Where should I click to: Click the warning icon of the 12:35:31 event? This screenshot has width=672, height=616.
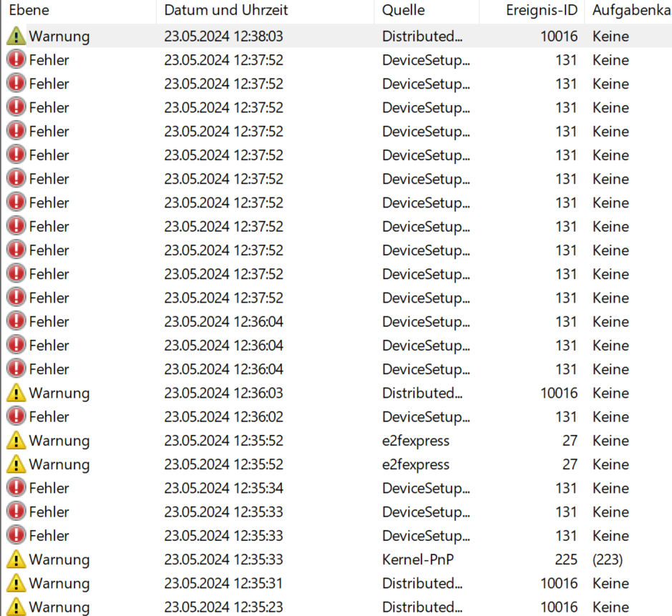tap(16, 583)
